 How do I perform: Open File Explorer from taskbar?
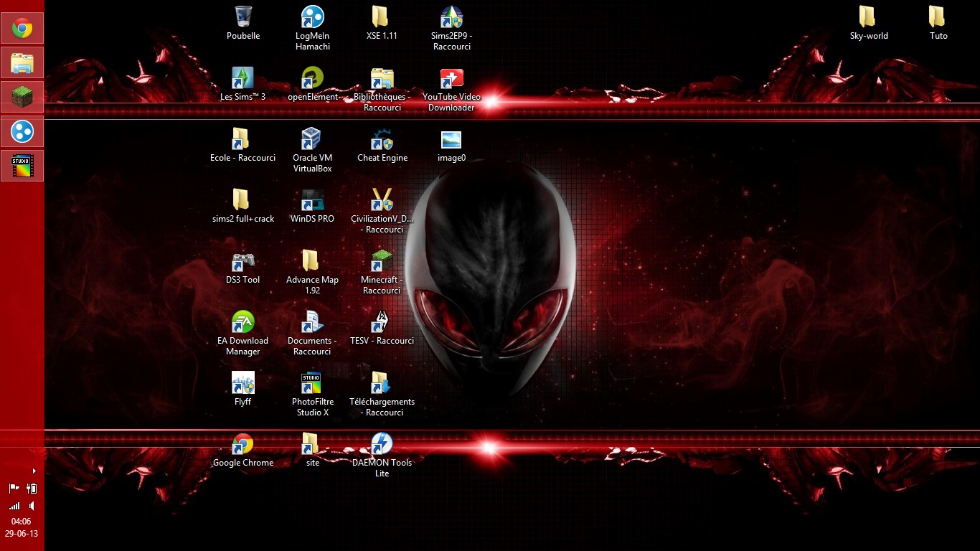[x=22, y=62]
